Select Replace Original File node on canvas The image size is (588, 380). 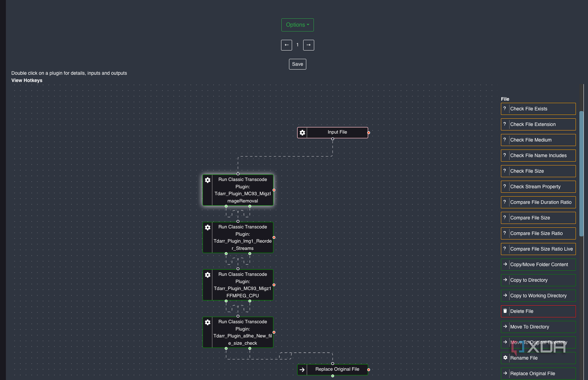pyautogui.click(x=333, y=369)
